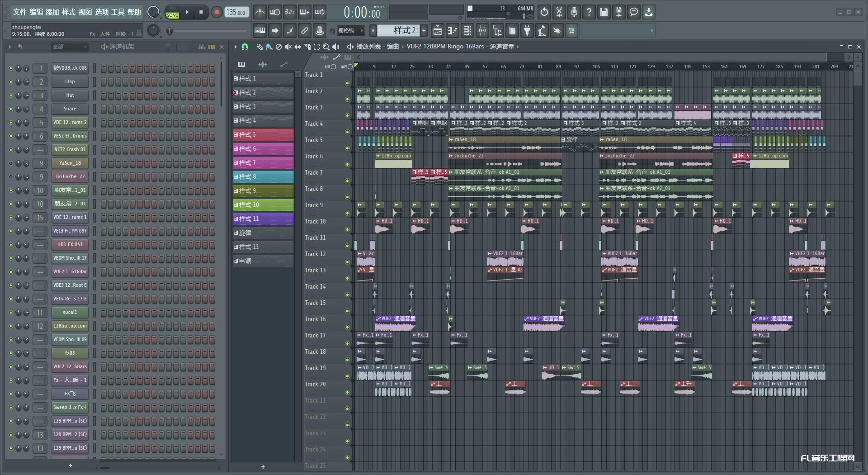Image resolution: width=868 pixels, height=475 pixels.
Task: Toggle mute switch of playlist Track 19
Action: pos(347,376)
